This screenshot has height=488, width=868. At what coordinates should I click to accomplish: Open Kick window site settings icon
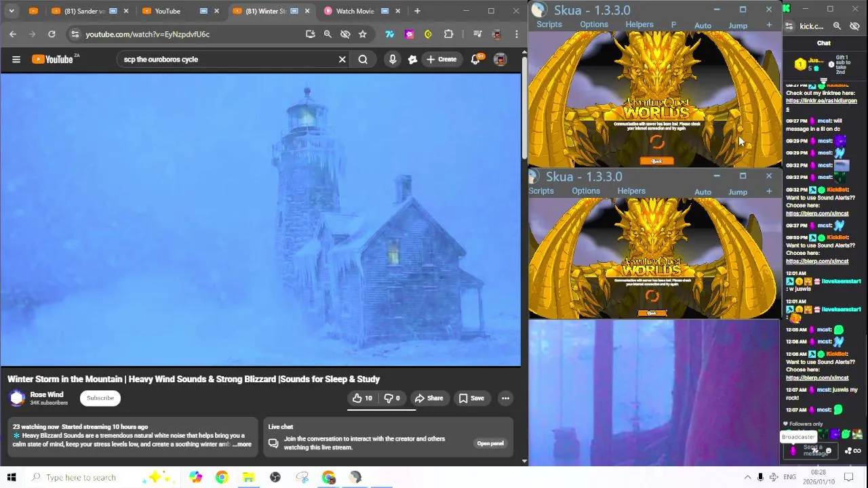coord(789,26)
